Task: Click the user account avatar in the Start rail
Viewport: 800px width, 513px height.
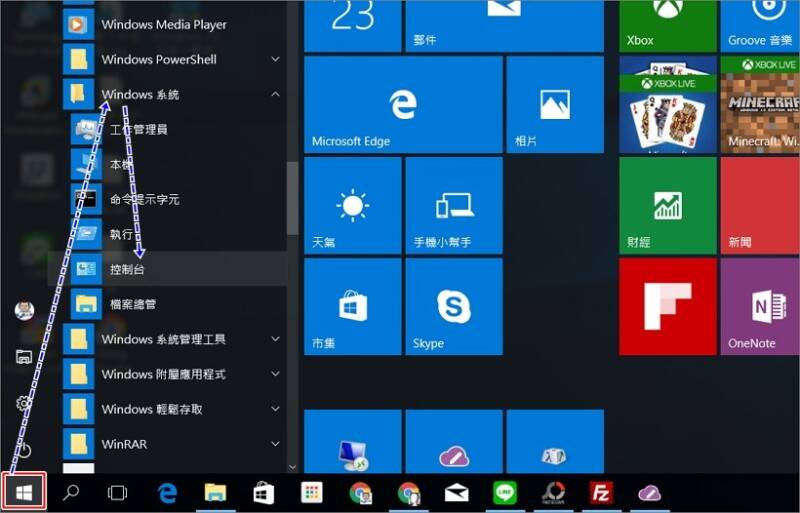Action: [24, 310]
